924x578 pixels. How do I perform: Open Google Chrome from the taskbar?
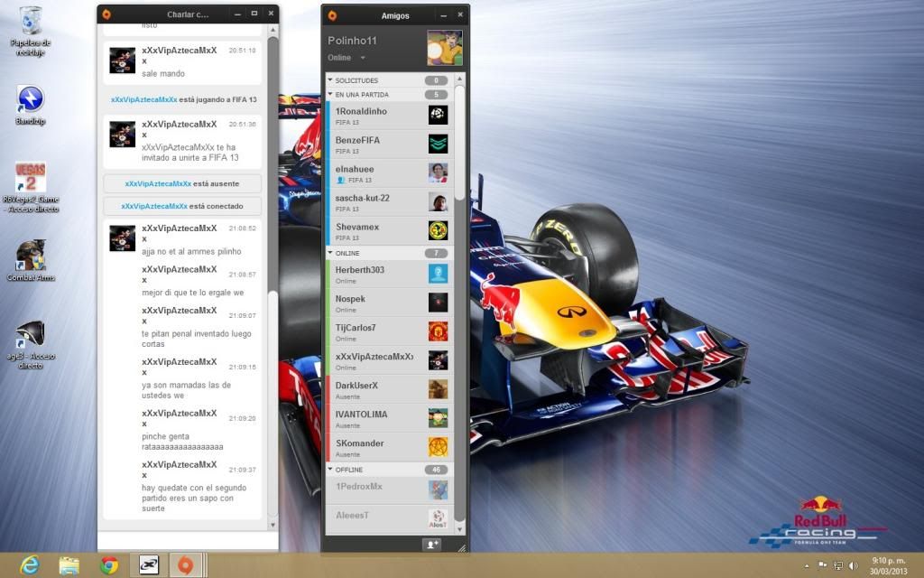tap(109, 565)
